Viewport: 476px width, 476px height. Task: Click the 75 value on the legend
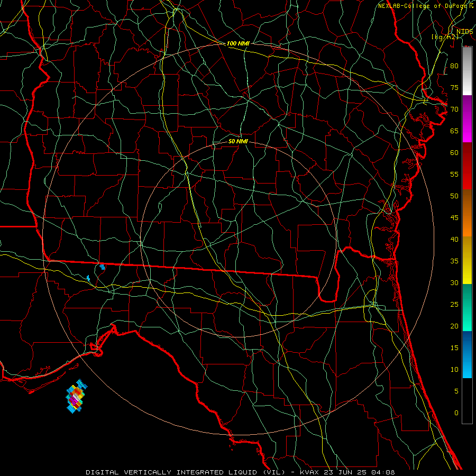454,87
